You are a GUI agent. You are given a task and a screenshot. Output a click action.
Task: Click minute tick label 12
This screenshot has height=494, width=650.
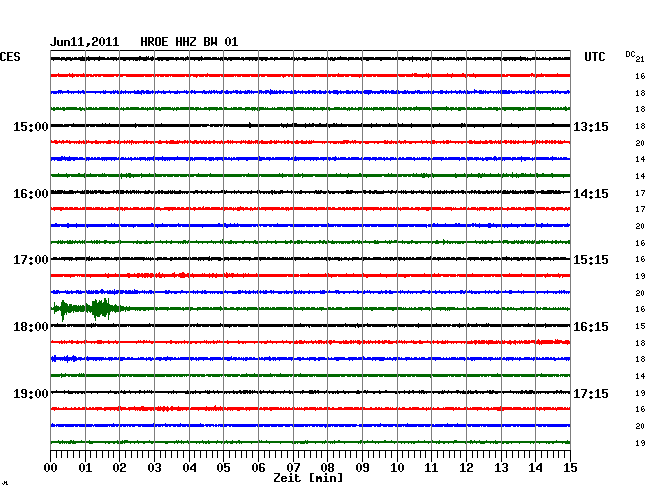click(466, 467)
